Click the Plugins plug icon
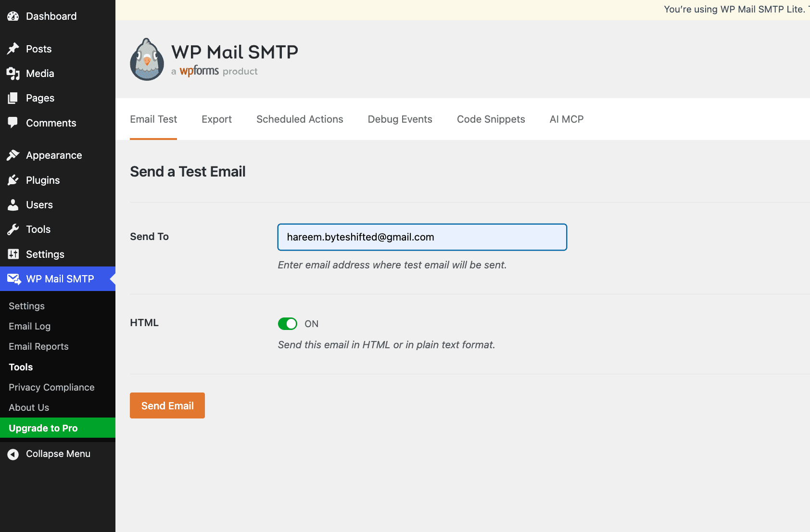Viewport: 810px width, 532px height. [x=13, y=180]
